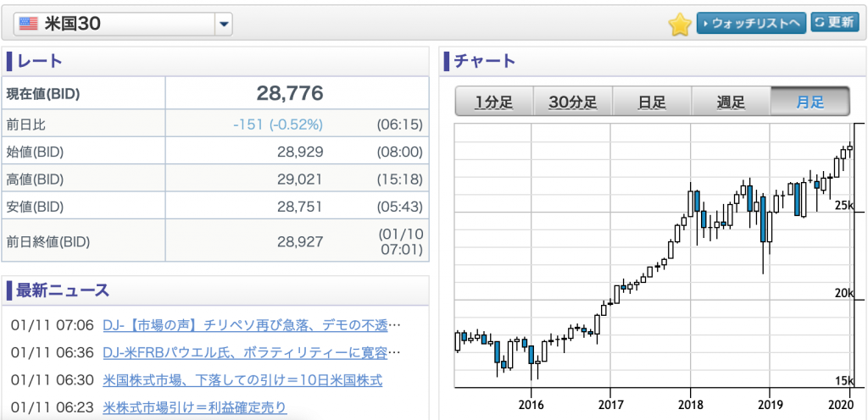
Task: Open 米株式市場引け＝利益確定売り news link
Action: (195, 408)
